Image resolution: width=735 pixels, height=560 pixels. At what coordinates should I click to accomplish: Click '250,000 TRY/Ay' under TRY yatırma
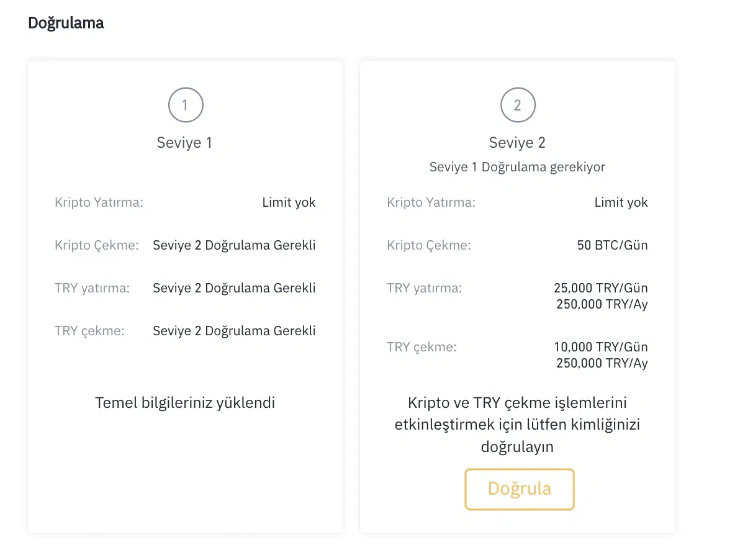[x=602, y=304]
